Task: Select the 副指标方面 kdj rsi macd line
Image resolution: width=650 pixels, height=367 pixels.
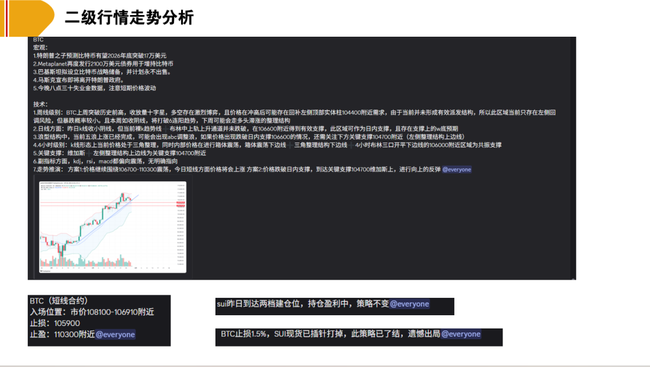Action: tap(105, 161)
